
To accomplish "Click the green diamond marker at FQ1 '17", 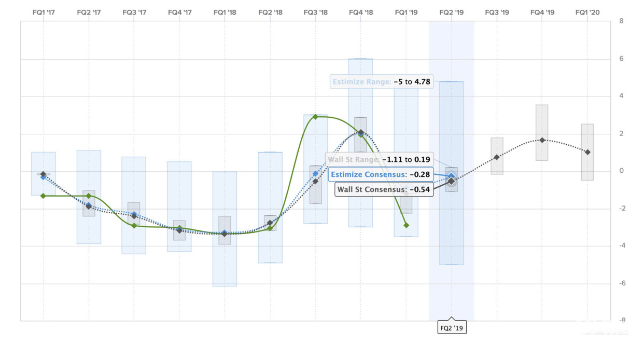I will click(43, 196).
